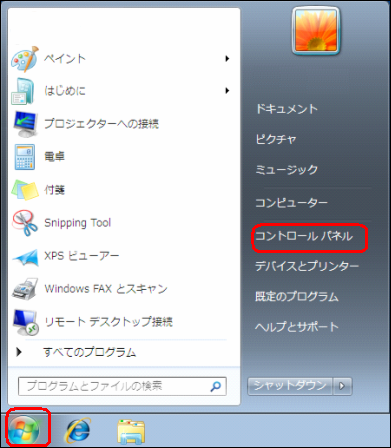Open Windows FAX とスキャン icon
The height and width of the screenshot is (448, 391).
[25, 289]
